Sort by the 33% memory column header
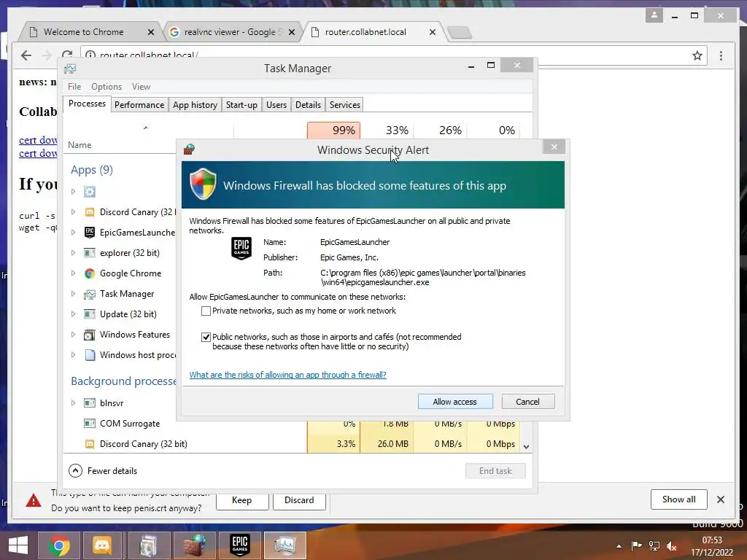Image resolution: width=747 pixels, height=560 pixels. tap(387, 131)
